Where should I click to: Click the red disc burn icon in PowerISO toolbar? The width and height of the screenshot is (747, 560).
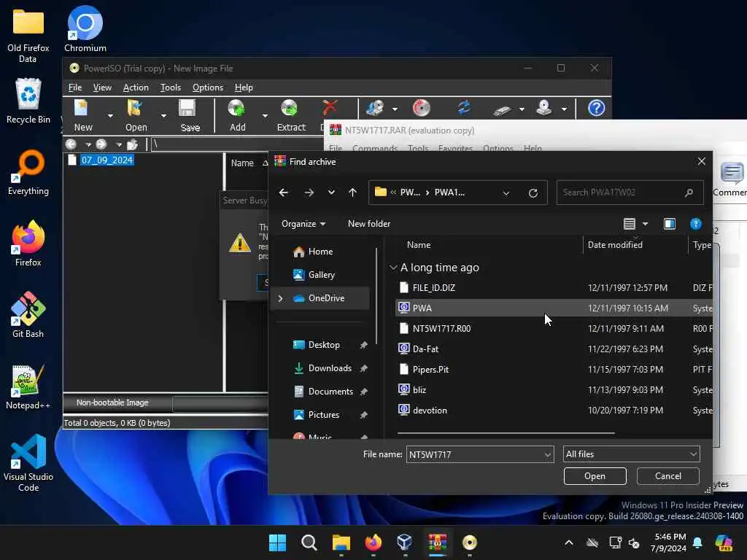[421, 108]
